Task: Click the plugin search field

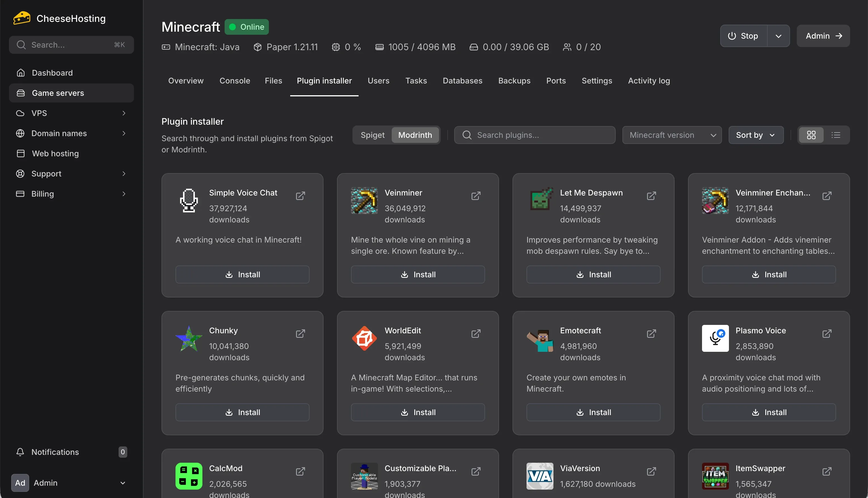Action: click(x=535, y=135)
